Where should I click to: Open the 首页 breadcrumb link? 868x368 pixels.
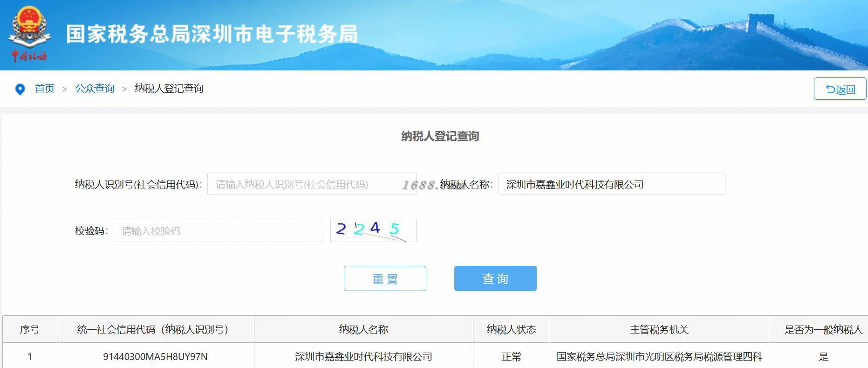45,89
